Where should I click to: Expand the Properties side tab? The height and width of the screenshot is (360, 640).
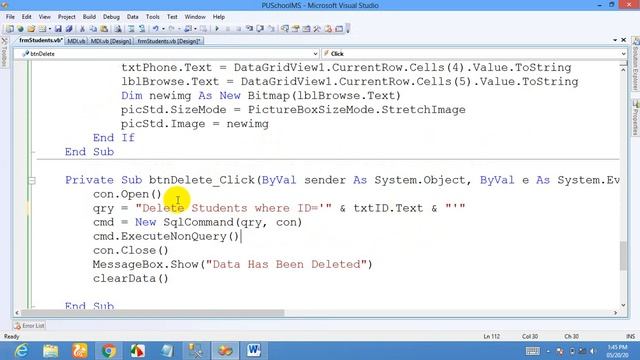pos(636,118)
